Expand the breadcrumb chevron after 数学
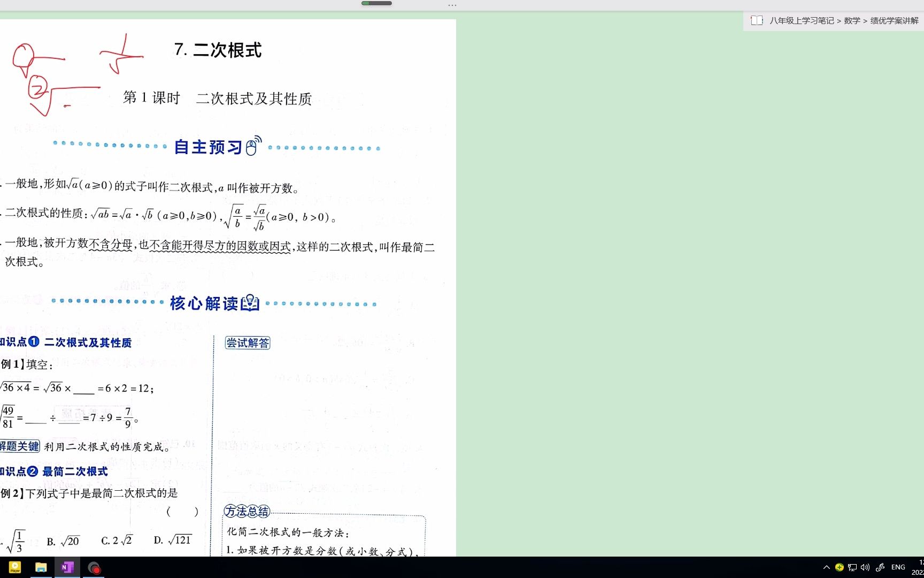The width and height of the screenshot is (924, 578). [866, 21]
